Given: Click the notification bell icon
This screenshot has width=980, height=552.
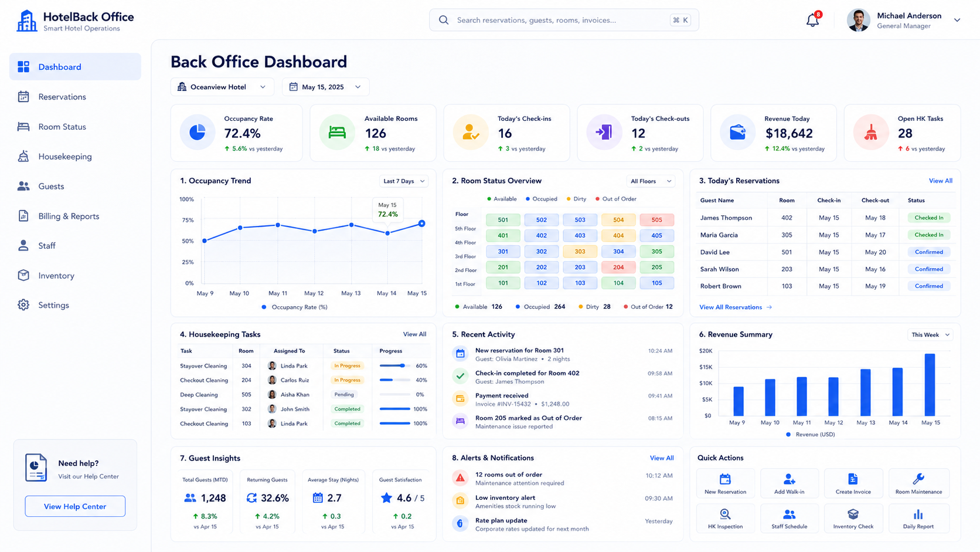Looking at the screenshot, I should pos(812,21).
